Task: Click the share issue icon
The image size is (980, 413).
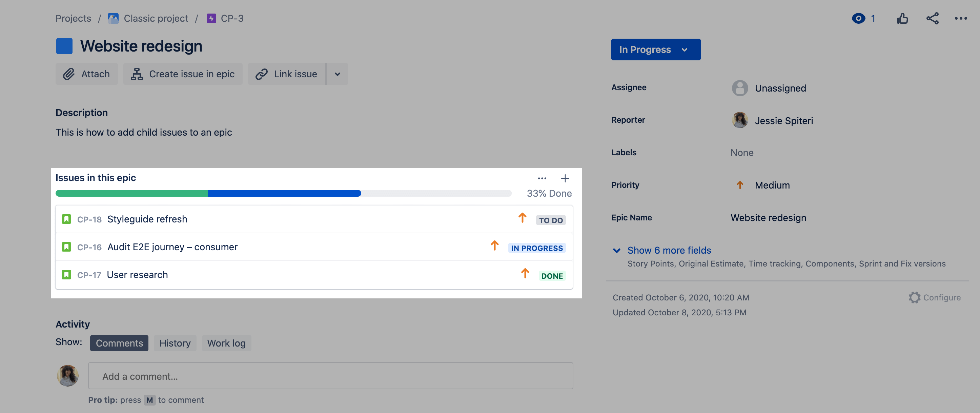Action: coord(933,18)
